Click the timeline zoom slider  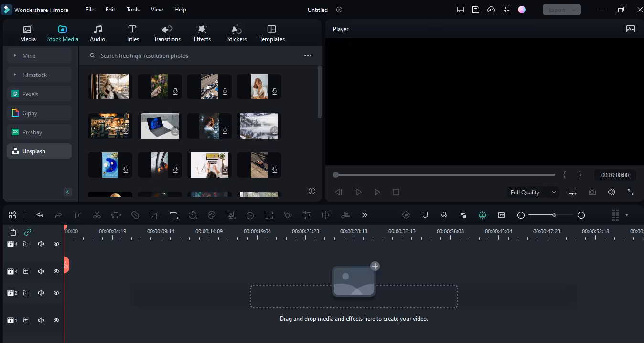(550, 215)
